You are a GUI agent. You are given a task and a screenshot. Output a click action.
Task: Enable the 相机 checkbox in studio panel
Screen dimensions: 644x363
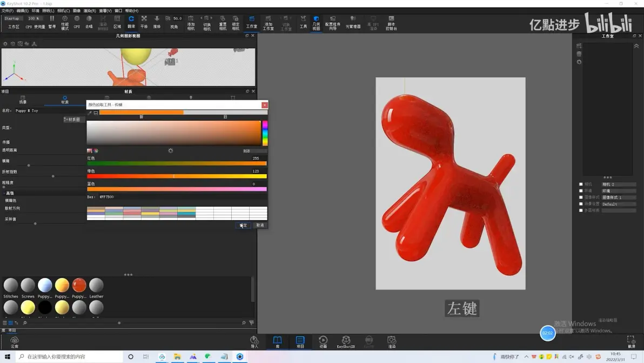click(581, 184)
